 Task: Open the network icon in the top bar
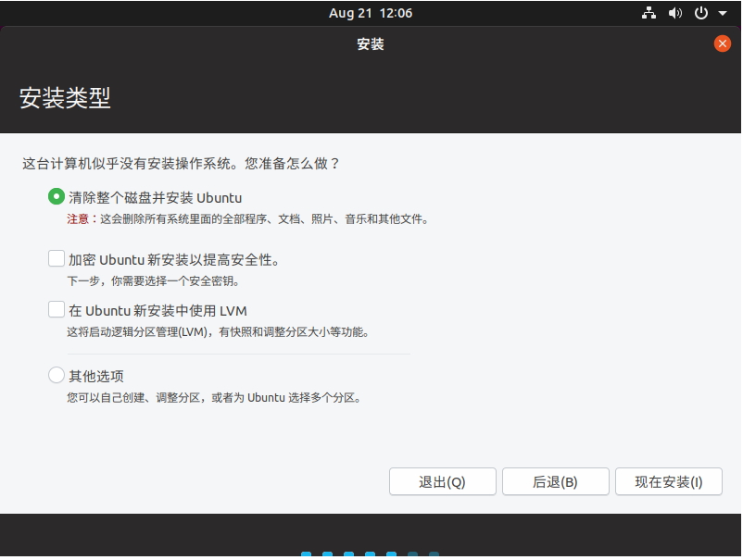pyautogui.click(x=649, y=13)
